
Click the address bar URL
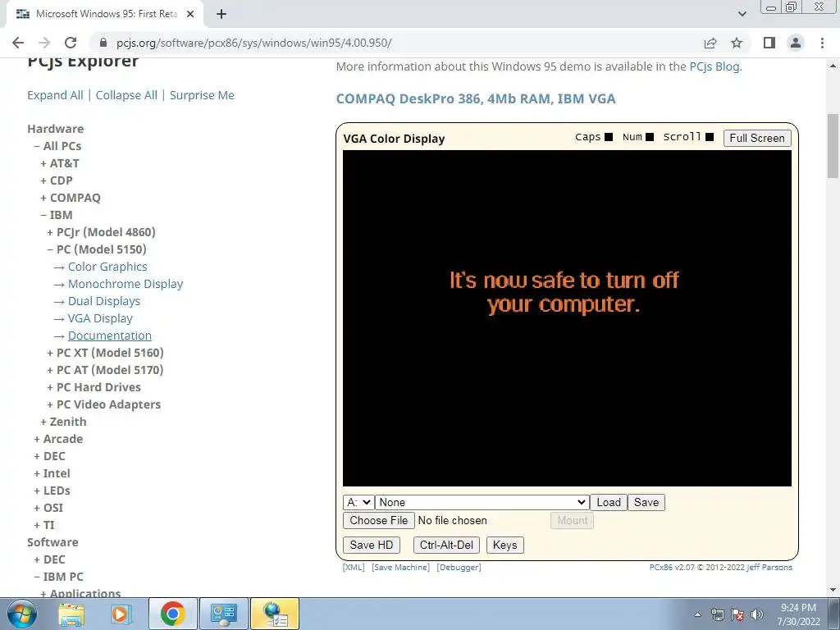click(254, 43)
